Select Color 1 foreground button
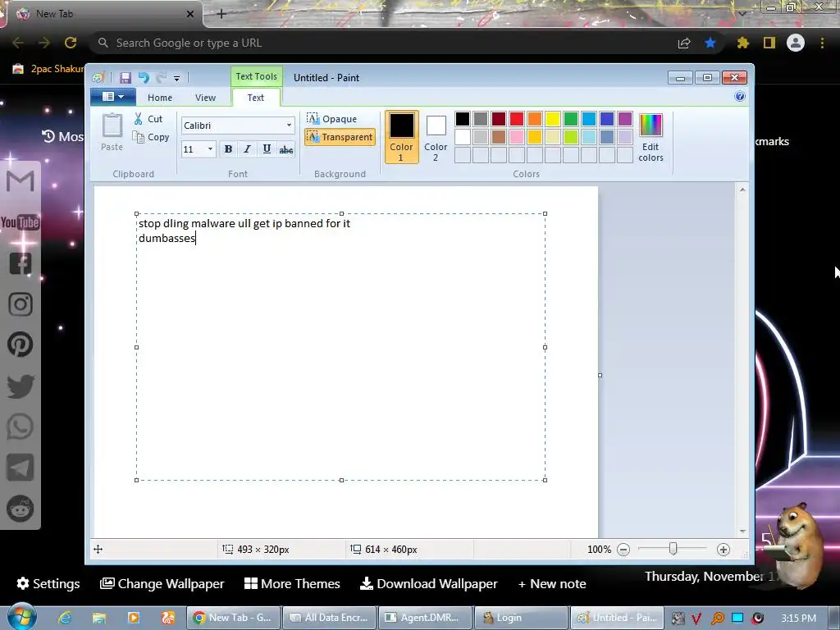The image size is (840, 630). pos(401,137)
